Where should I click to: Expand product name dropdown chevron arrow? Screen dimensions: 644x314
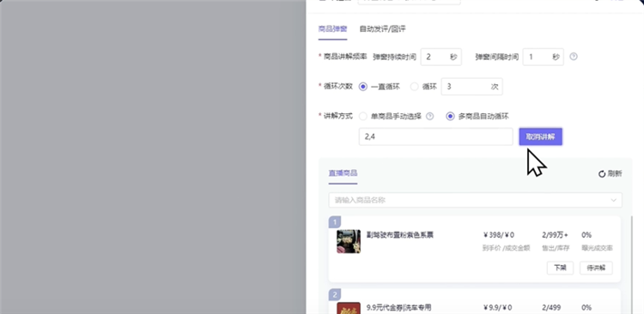(614, 200)
